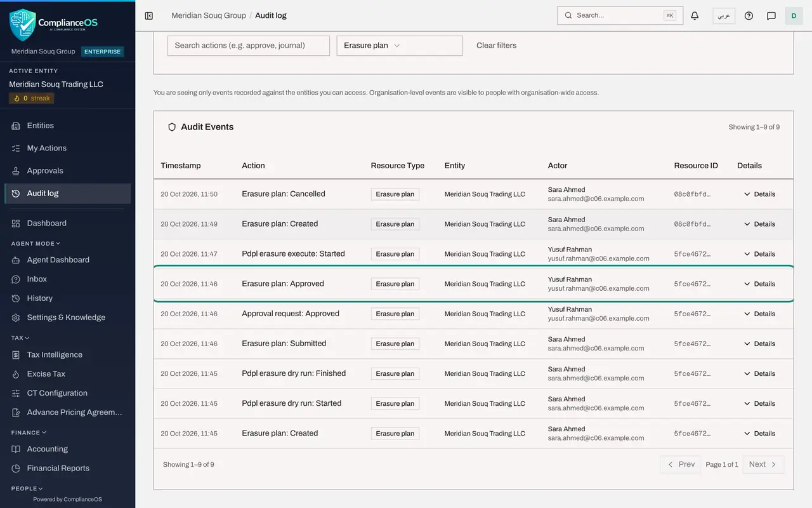Viewport: 812px width, 508px height.
Task: Open Advance Pricing Agreements sidebar item
Action: pos(67,412)
